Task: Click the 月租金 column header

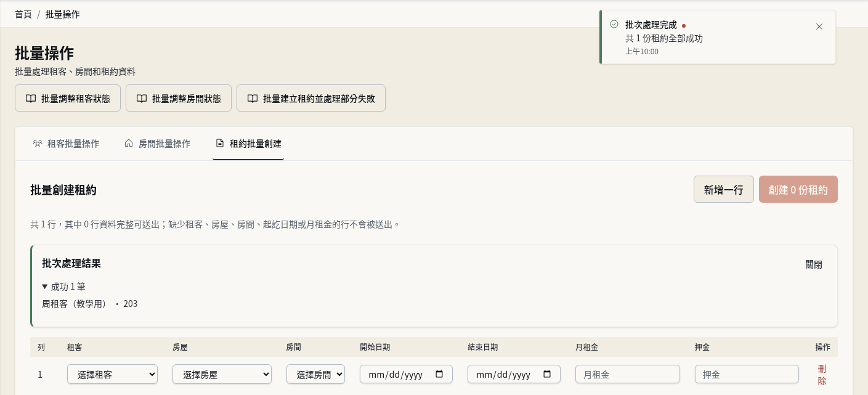Action: click(586, 347)
